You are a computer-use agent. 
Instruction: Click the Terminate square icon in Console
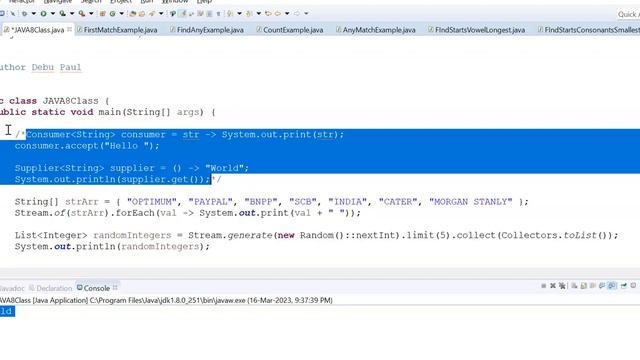(x=544, y=286)
